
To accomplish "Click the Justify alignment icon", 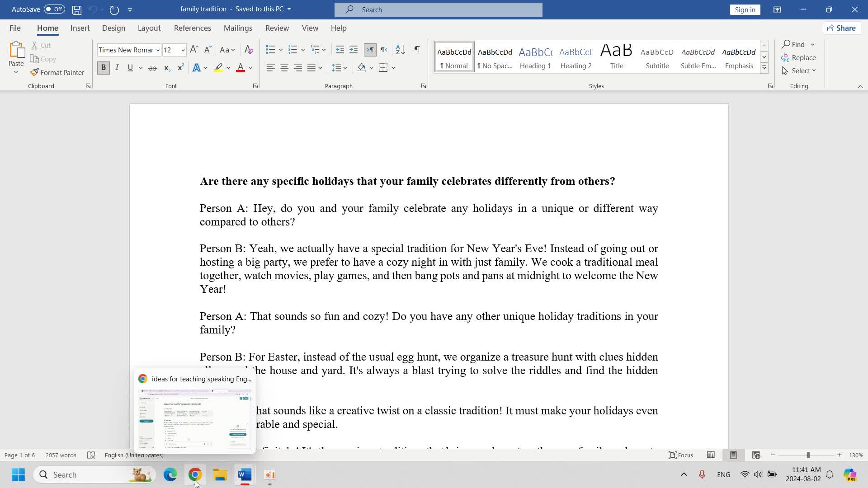I will pyautogui.click(x=311, y=68).
